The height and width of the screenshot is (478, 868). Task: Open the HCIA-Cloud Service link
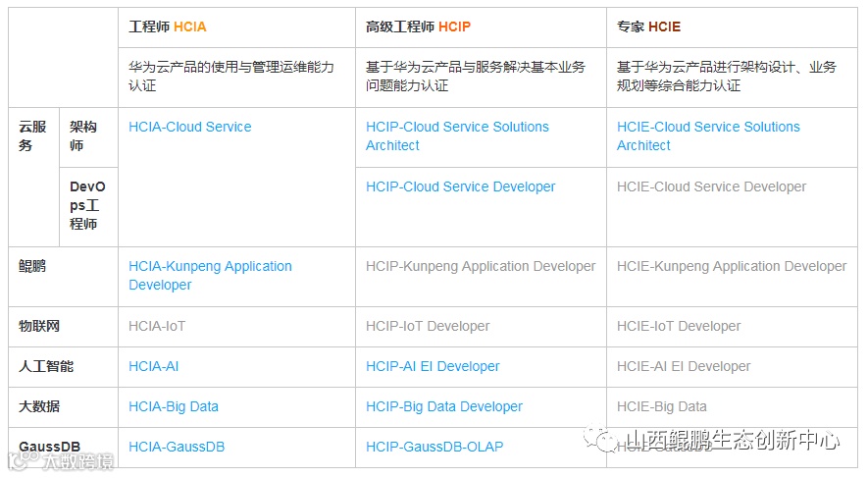(x=190, y=127)
